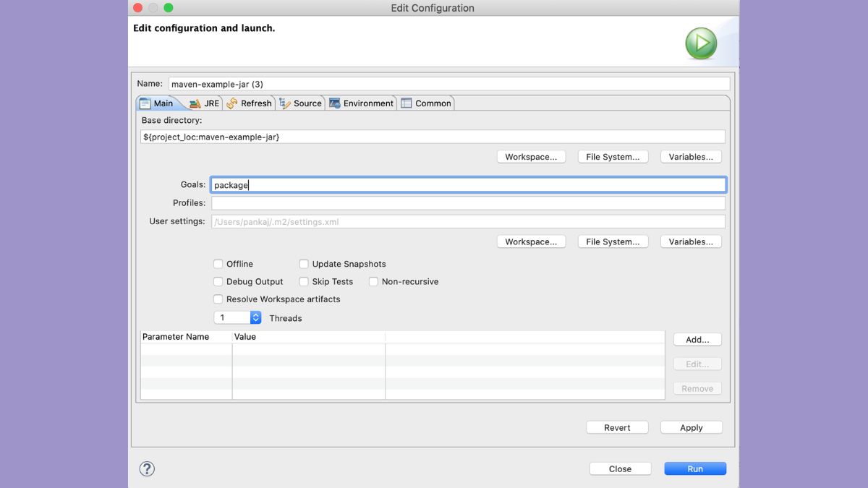Viewport: 868px width, 488px height.
Task: Click the Parameter Name column header
Action: (186, 337)
